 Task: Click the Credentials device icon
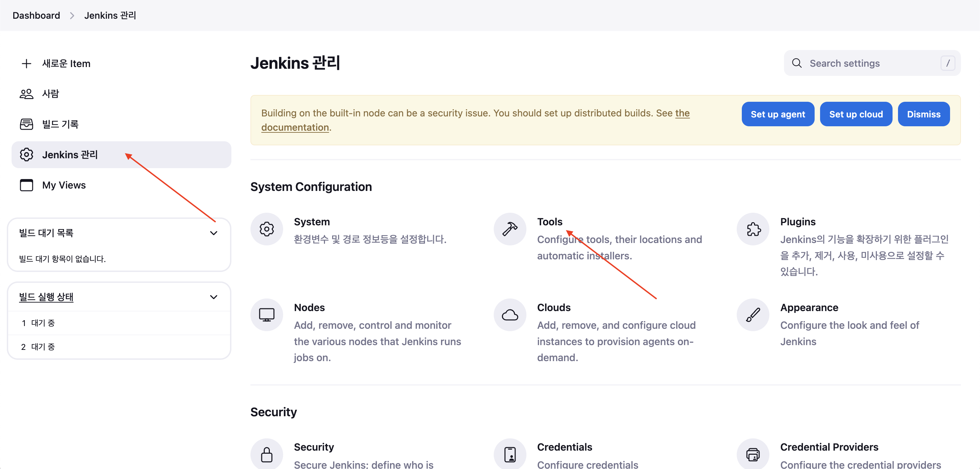[510, 454]
